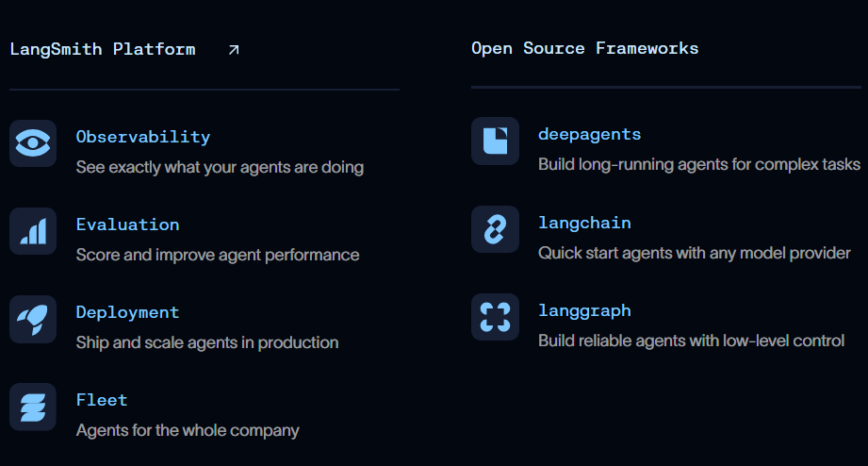Click 'Build reliable agents with low-level control'

[x=692, y=341]
